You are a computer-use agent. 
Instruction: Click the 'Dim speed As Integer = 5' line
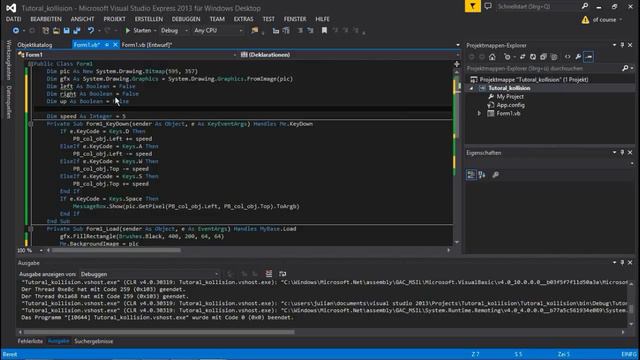tap(86, 116)
